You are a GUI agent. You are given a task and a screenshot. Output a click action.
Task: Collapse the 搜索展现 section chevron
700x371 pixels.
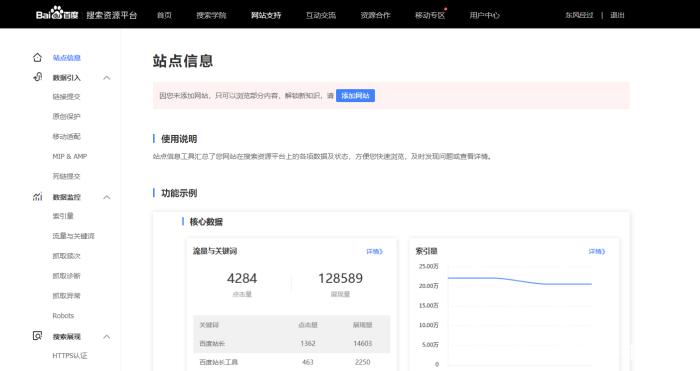(x=107, y=337)
